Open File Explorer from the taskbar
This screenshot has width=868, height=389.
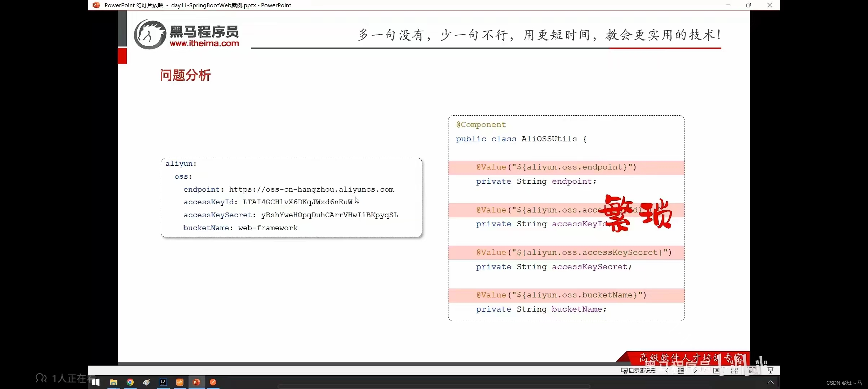(114, 383)
